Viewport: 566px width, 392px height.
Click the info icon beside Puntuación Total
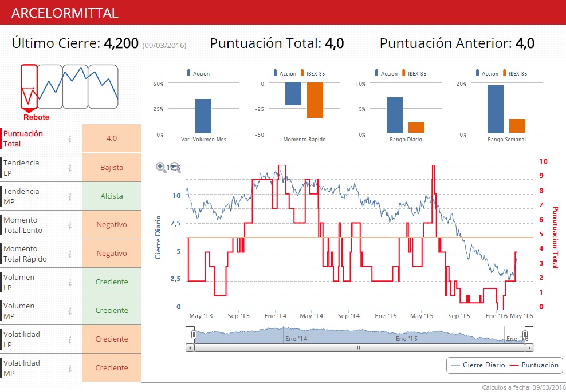[70, 138]
